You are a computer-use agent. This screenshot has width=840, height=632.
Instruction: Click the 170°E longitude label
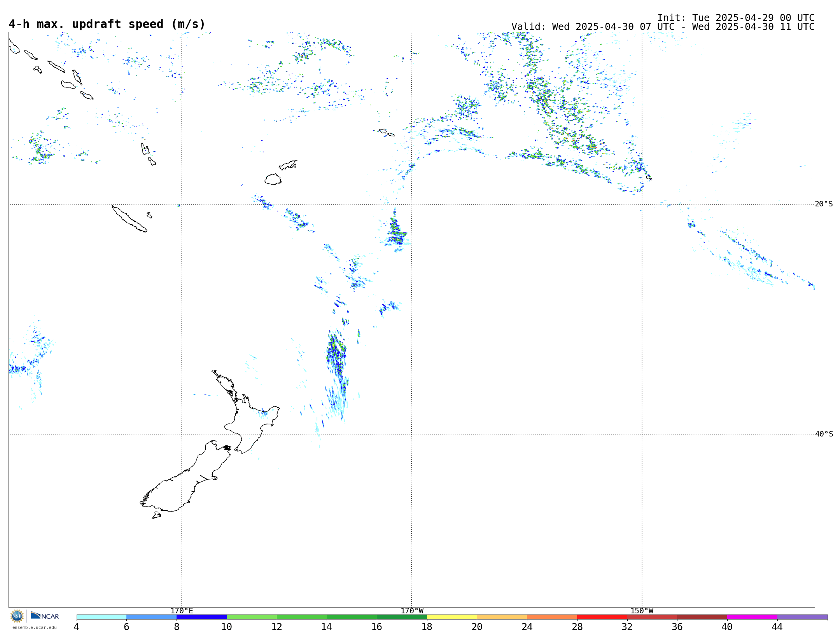[x=182, y=611]
